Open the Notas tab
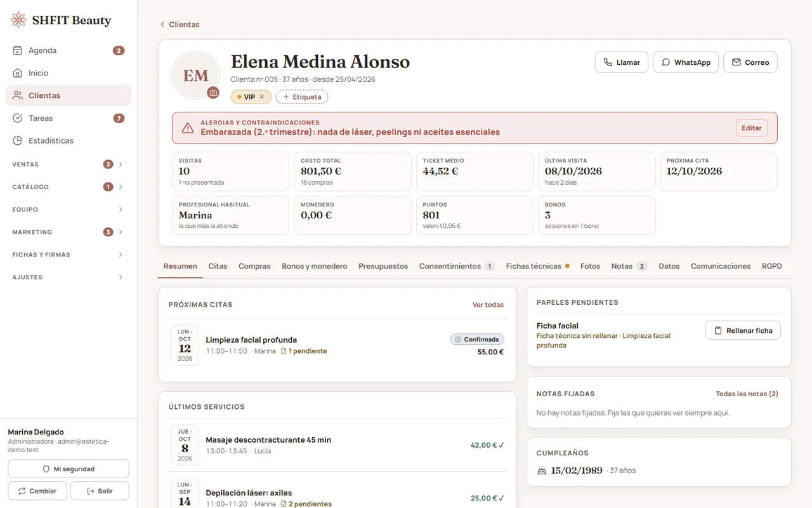 [x=629, y=266]
